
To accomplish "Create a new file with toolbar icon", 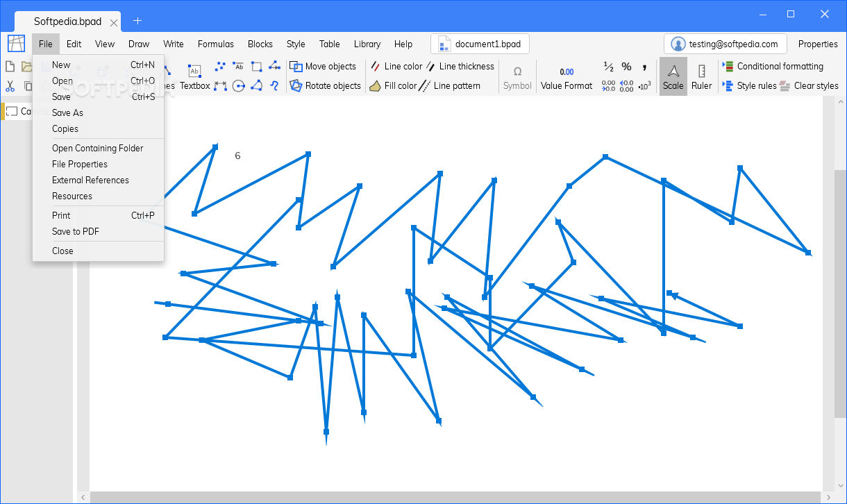I will (x=10, y=67).
